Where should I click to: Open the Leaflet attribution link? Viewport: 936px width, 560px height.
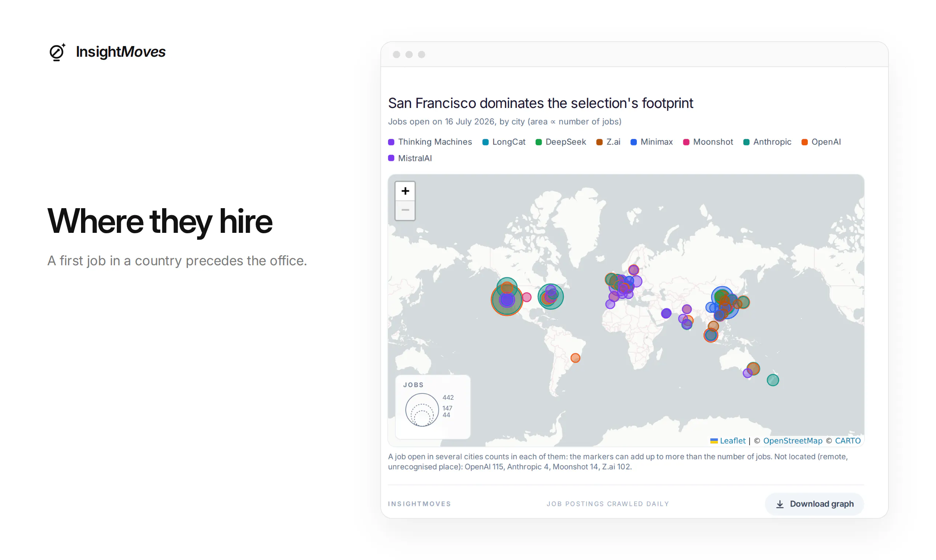click(732, 441)
